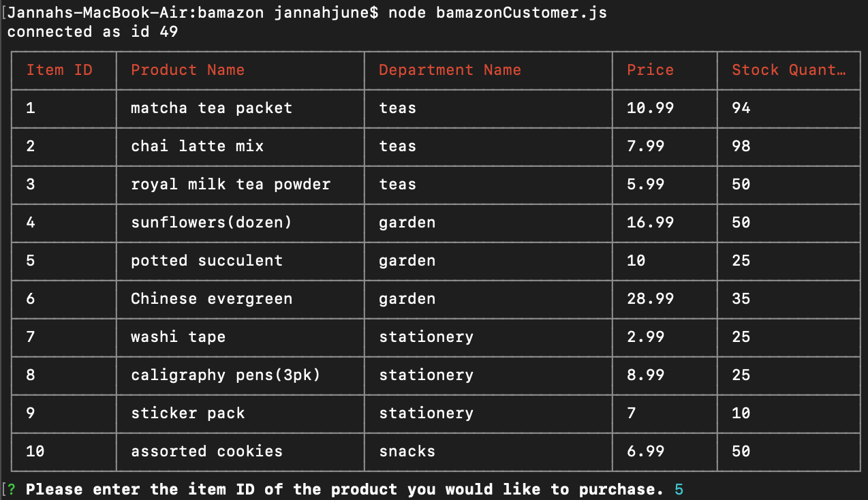Click the "washi tape" product cell
The width and height of the screenshot is (868, 500).
[178, 337]
